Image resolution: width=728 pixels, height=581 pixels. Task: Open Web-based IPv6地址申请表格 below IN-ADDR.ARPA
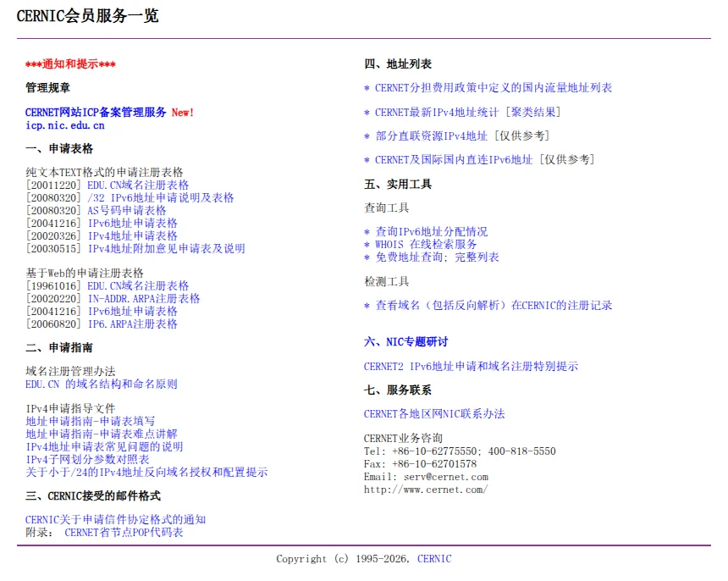(133, 311)
